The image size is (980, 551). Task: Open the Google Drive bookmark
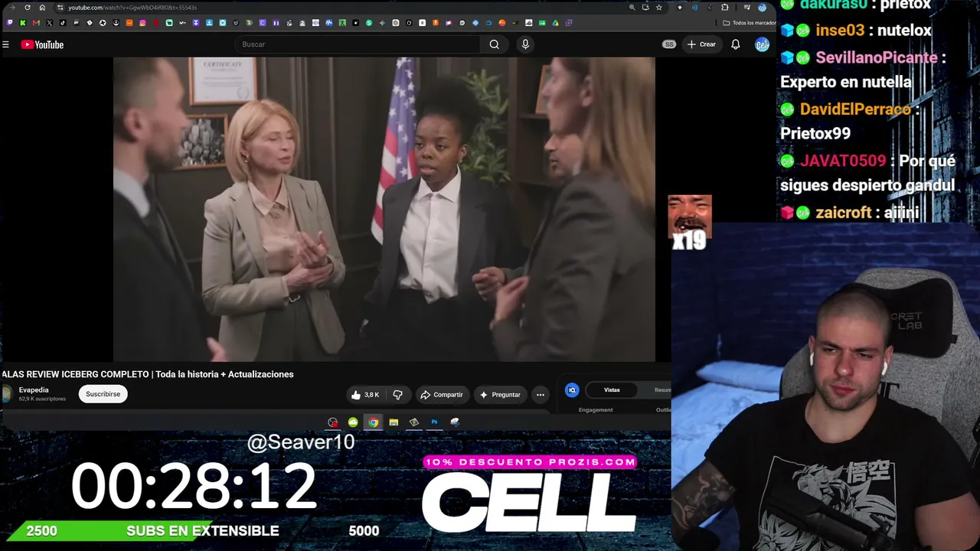(x=555, y=23)
